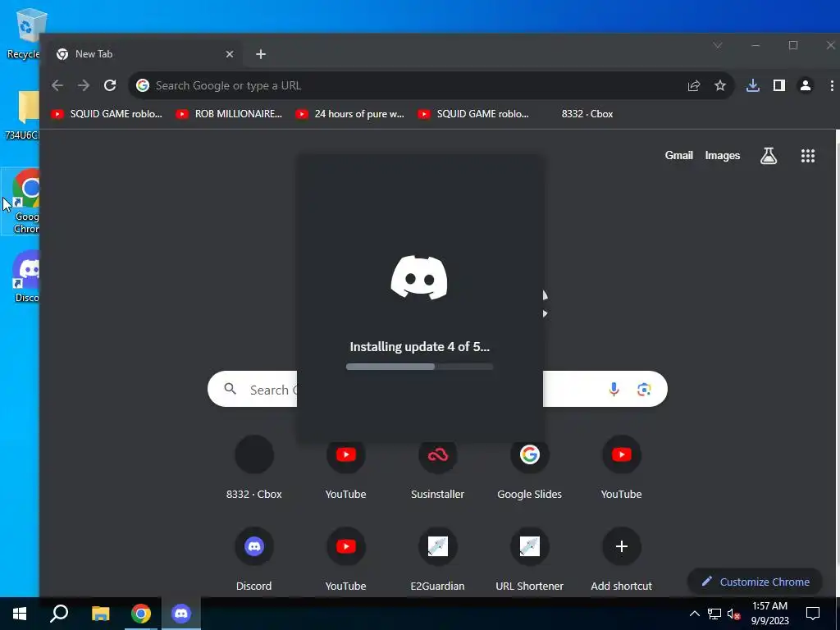Open Chrome downloads icon
This screenshot has width=840, height=630.
point(753,85)
